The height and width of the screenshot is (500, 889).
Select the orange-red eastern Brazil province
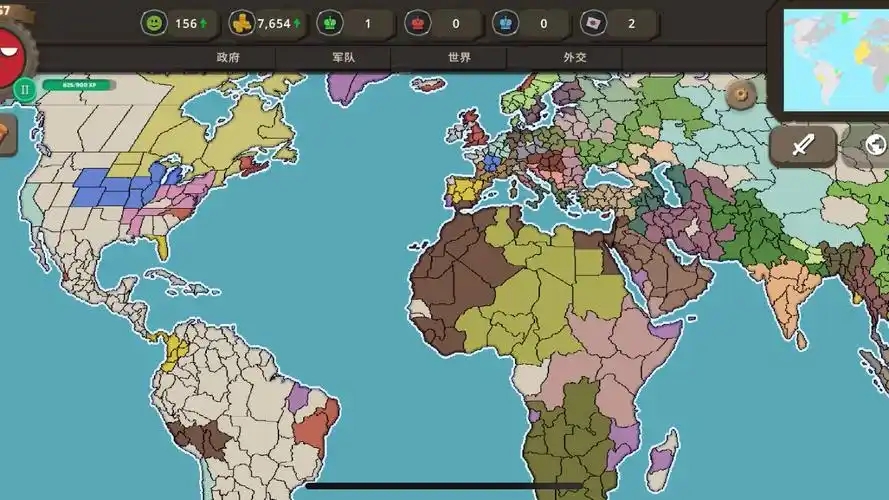(313, 429)
